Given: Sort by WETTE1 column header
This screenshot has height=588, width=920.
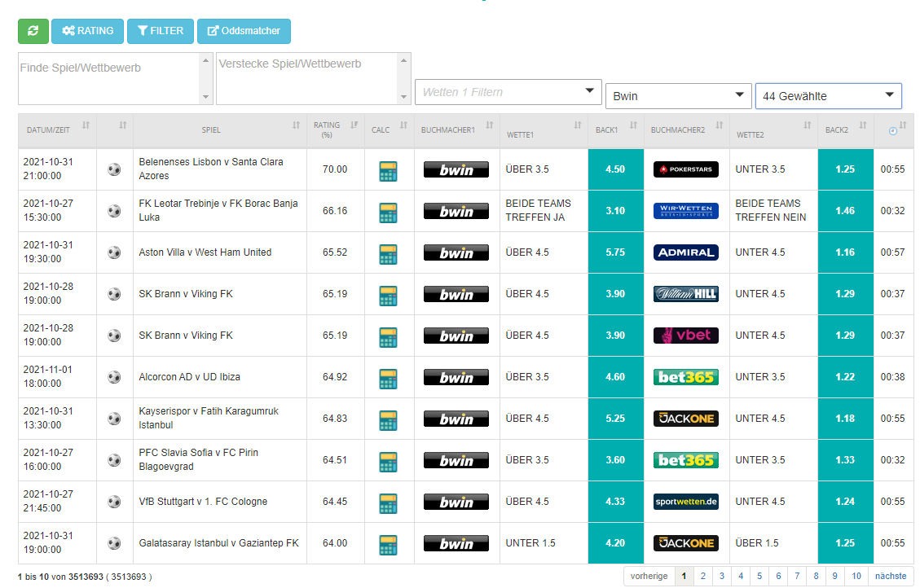Looking at the screenshot, I should tap(544, 130).
